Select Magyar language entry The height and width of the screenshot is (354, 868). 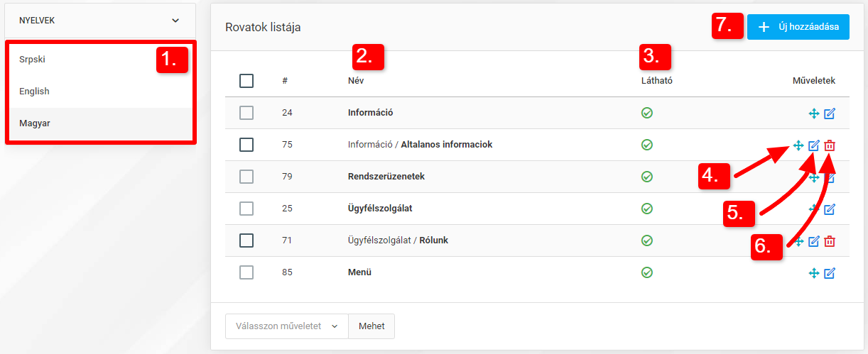pyautogui.click(x=100, y=123)
